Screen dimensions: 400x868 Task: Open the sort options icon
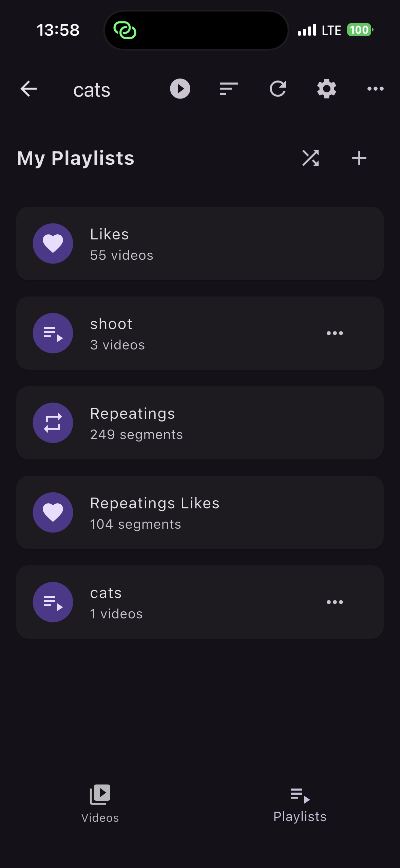click(229, 89)
